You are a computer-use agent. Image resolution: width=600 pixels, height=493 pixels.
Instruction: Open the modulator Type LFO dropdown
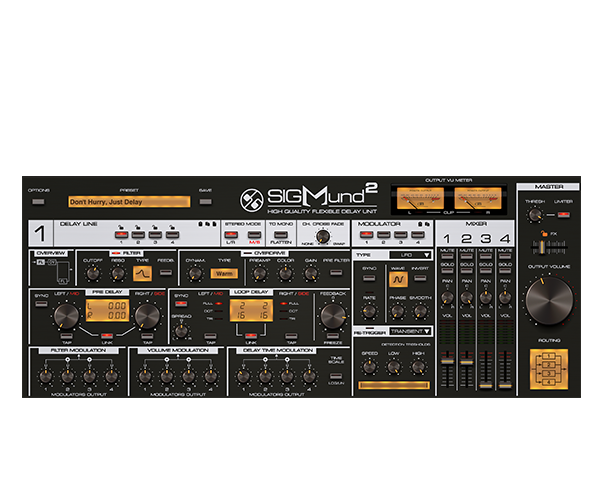410,255
